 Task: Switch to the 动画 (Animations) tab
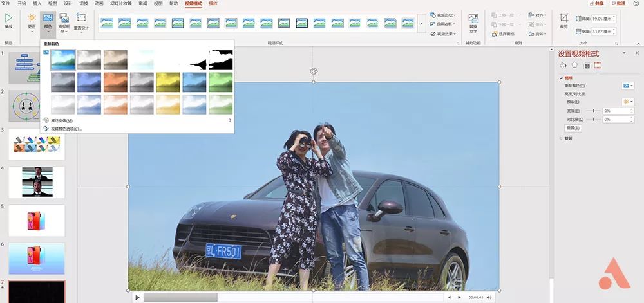pyautogui.click(x=99, y=3)
